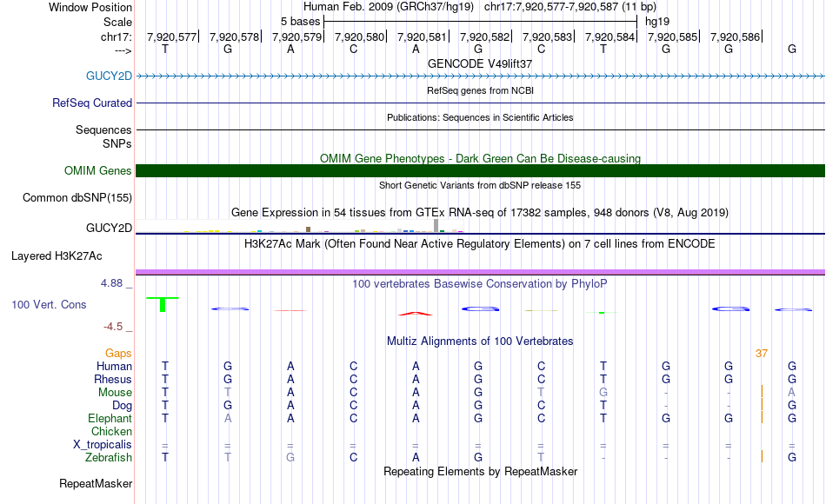Select the Dog species row label
This screenshot has height=504, width=826.
point(122,406)
